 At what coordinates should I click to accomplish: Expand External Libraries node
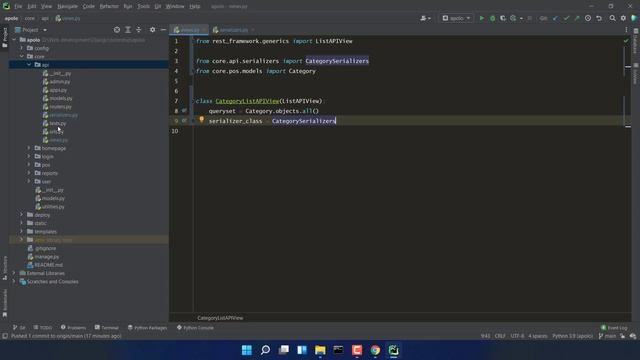click(x=14, y=273)
